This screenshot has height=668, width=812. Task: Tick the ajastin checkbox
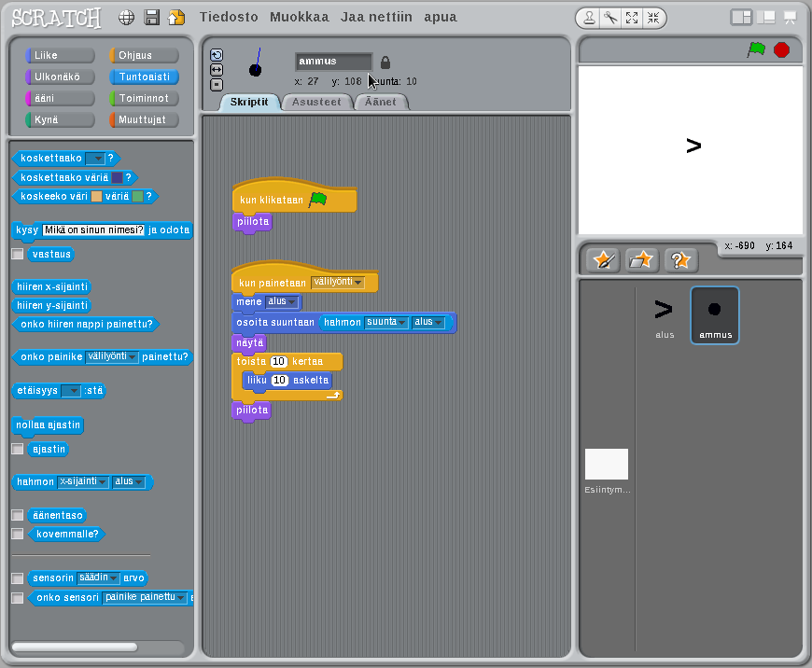click(17, 449)
